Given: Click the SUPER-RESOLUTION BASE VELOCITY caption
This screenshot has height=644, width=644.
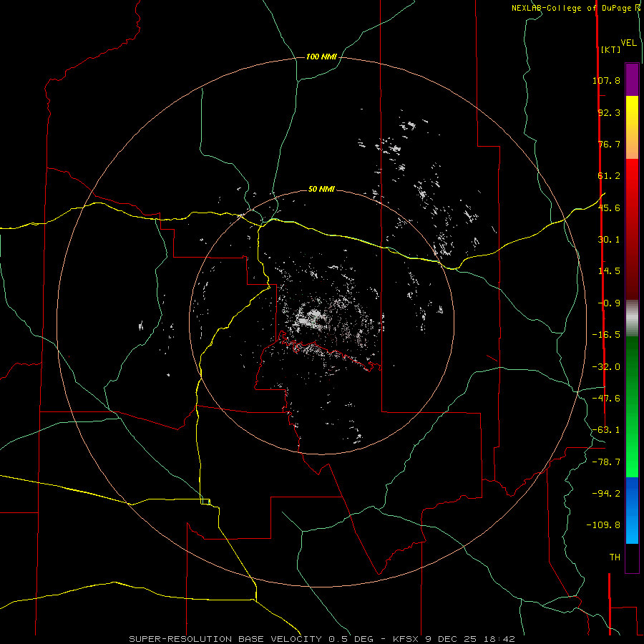Looking at the screenshot, I should point(227,639).
